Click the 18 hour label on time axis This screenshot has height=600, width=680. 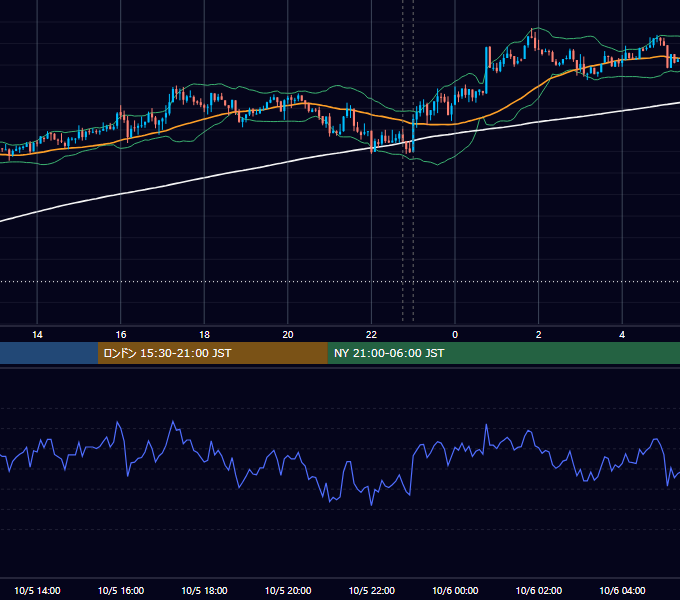pos(204,335)
